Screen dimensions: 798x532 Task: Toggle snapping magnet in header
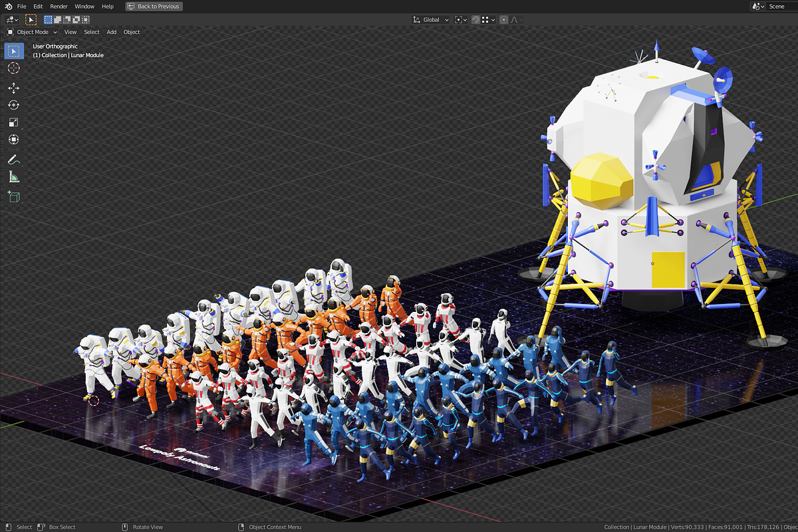tap(476, 20)
